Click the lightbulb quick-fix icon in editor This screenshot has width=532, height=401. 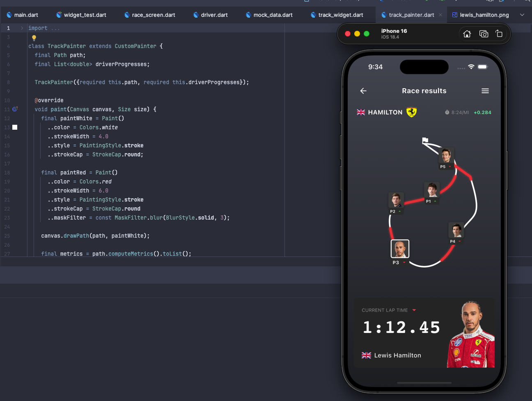pyautogui.click(x=34, y=38)
